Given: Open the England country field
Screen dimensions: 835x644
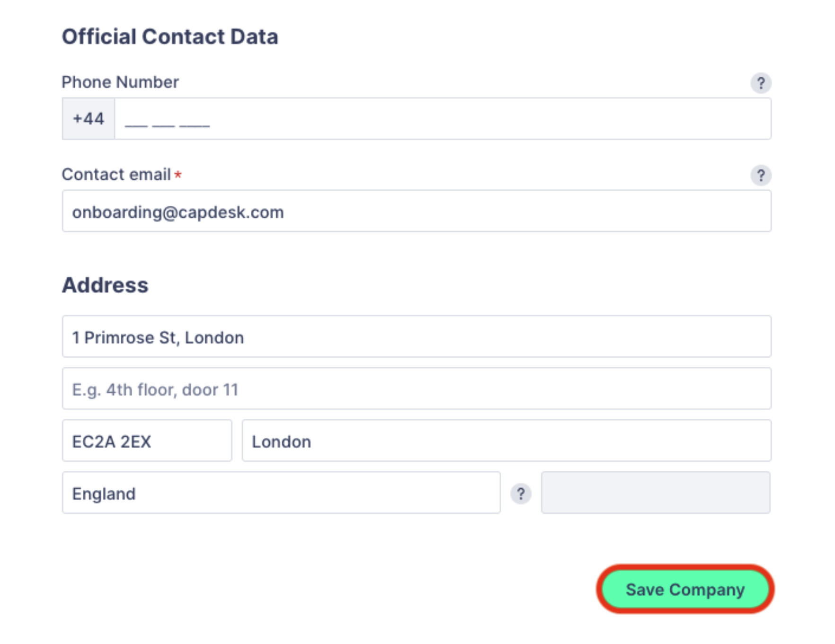Looking at the screenshot, I should 281,493.
